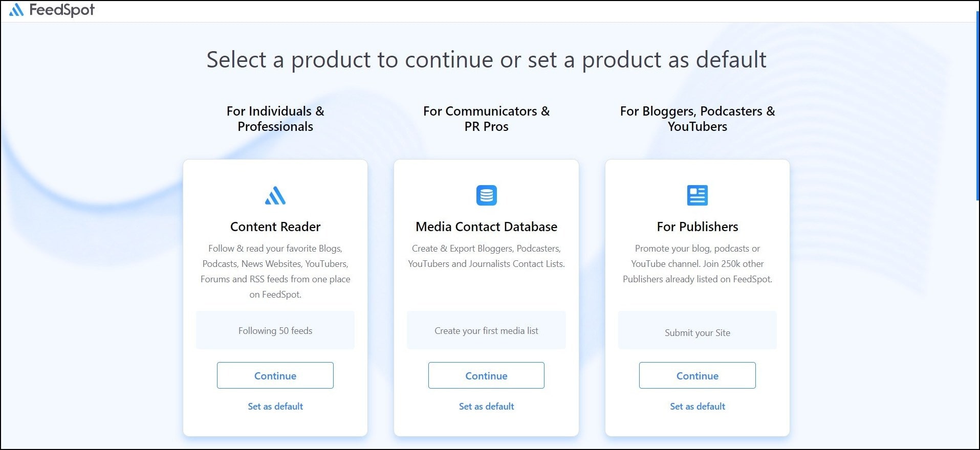The height and width of the screenshot is (450, 980).
Task: Click For Individuals & Professionals heading
Action: [275, 119]
